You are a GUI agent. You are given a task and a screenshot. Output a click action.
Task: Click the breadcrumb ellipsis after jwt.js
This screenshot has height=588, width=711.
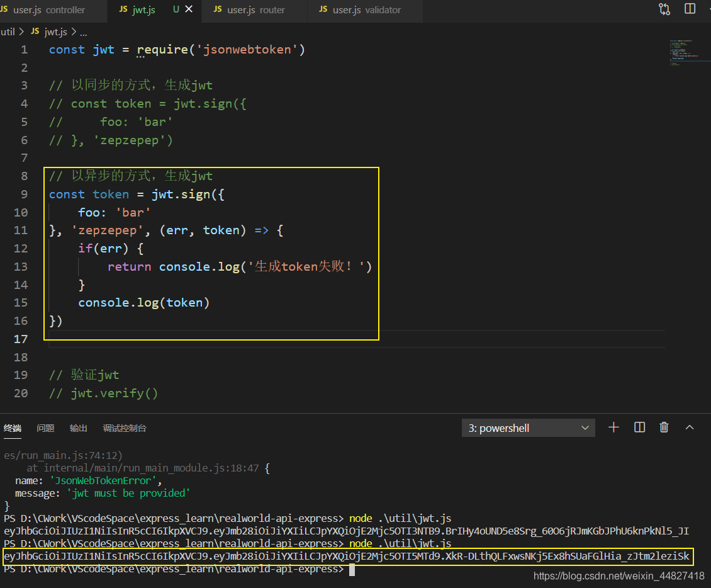tap(84, 33)
